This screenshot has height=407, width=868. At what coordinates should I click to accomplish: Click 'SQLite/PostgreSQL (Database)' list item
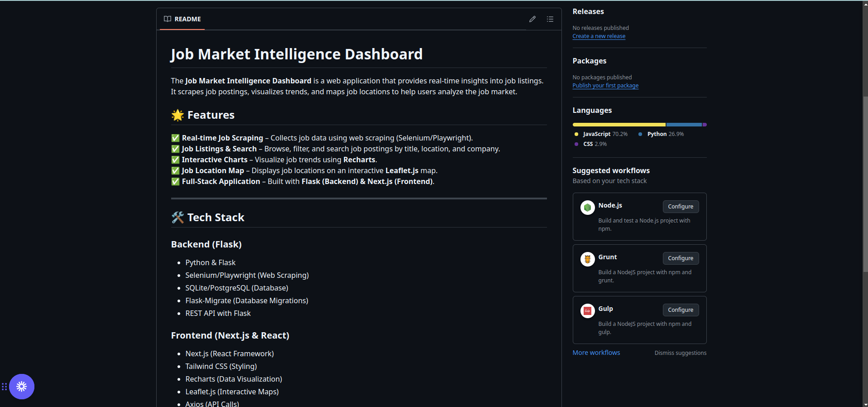(236, 288)
